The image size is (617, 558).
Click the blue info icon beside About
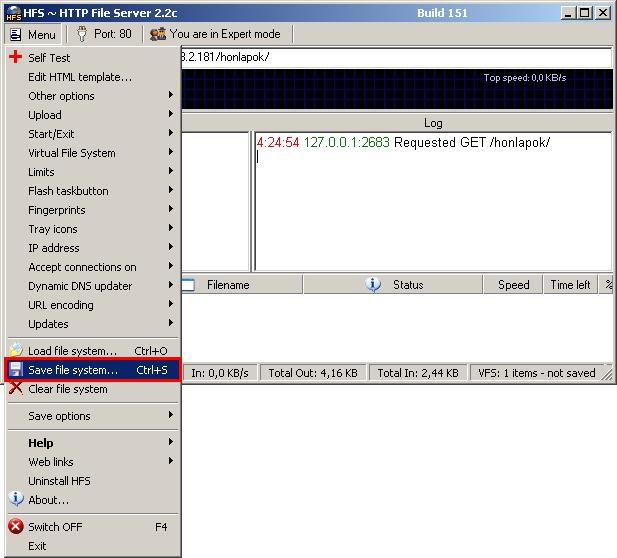click(x=16, y=499)
